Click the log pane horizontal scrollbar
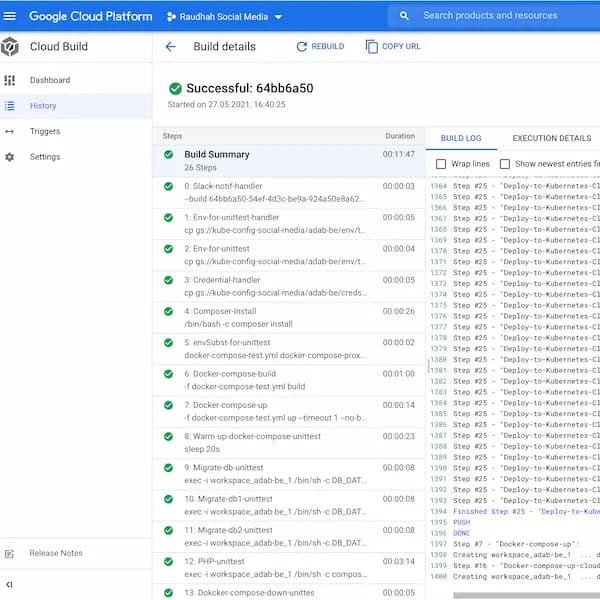 pos(526,595)
